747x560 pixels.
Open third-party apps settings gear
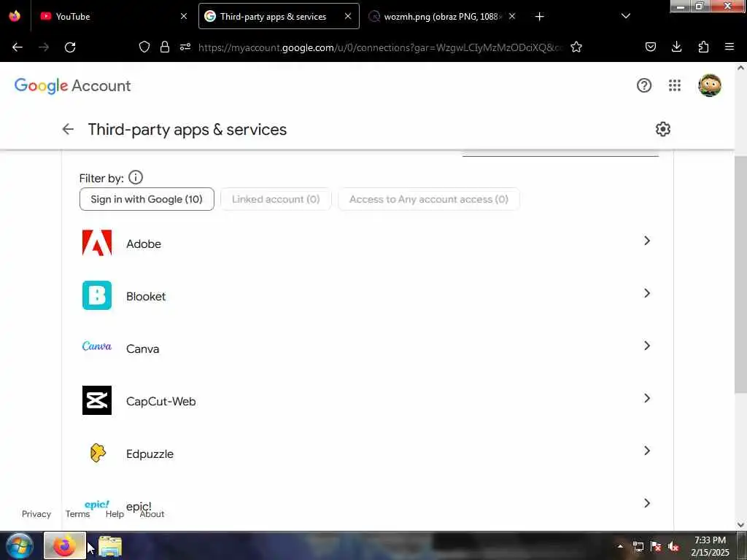point(662,129)
